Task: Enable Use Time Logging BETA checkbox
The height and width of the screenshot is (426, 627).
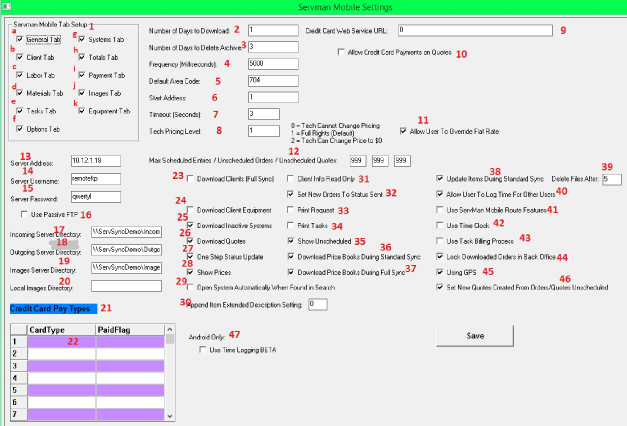Action: pyautogui.click(x=203, y=350)
